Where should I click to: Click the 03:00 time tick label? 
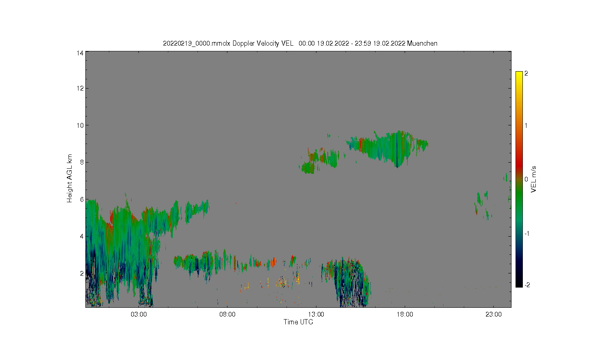pyautogui.click(x=139, y=314)
